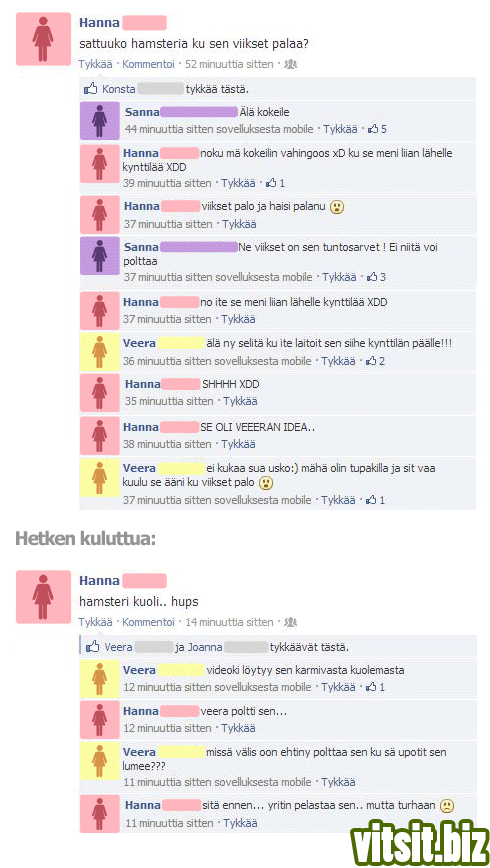490x868 pixels.
Task: Click Sanna's purple avatar beside "Älä kokeile"
Action: 99,120
